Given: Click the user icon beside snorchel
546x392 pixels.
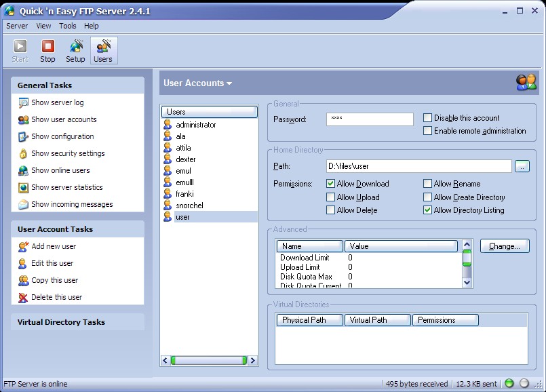Looking at the screenshot, I should pos(168,205).
